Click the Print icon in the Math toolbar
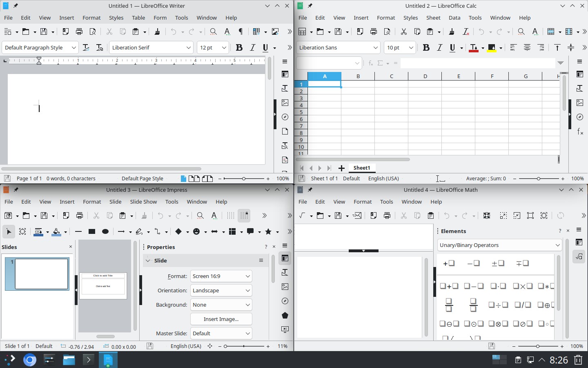Image resolution: width=588 pixels, height=368 pixels. tap(387, 215)
